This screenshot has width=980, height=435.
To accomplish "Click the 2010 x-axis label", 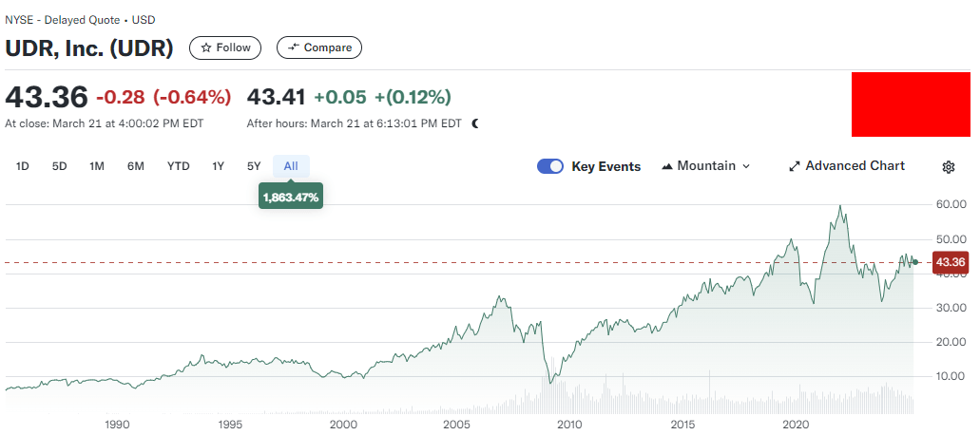I will tap(568, 425).
